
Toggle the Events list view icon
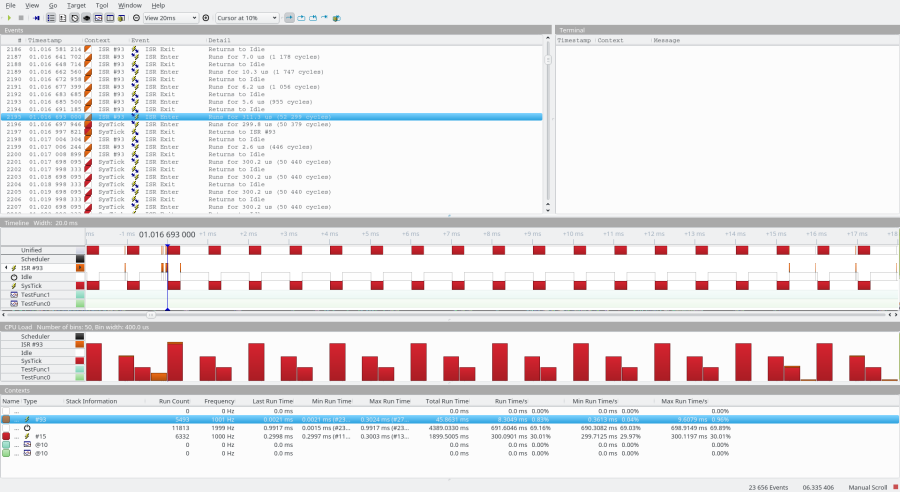(51, 18)
